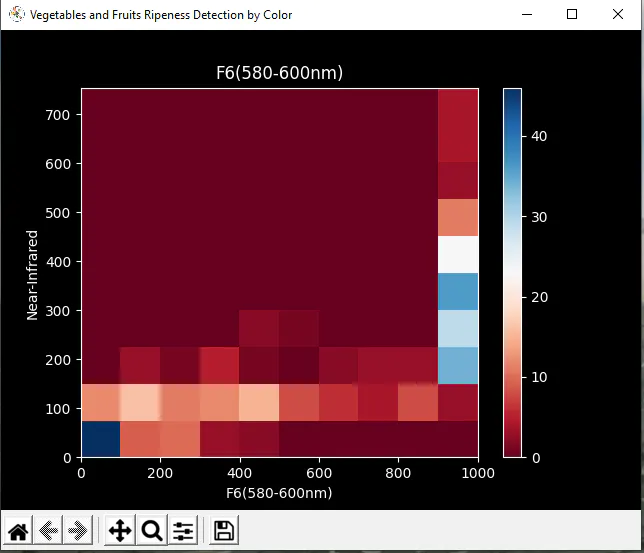This screenshot has height=553, width=644.
Task: Save the figure with floppy icon
Action: pyautogui.click(x=224, y=530)
